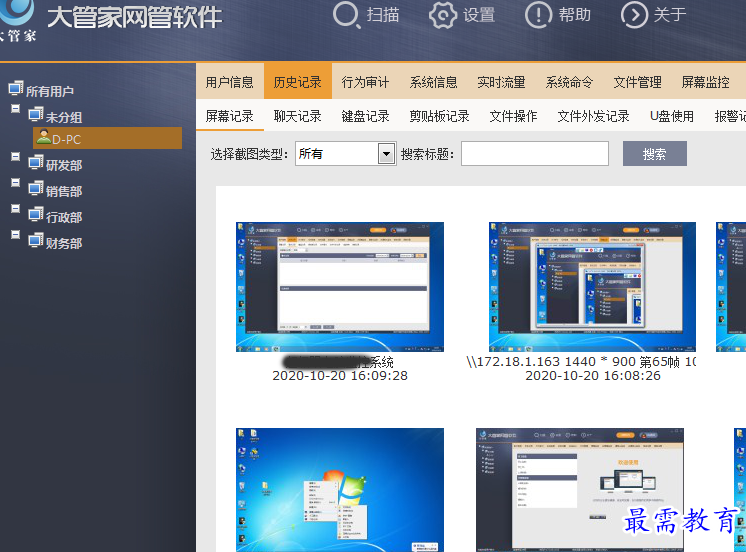
Task: Select the 财务部 group label
Action: (64, 243)
